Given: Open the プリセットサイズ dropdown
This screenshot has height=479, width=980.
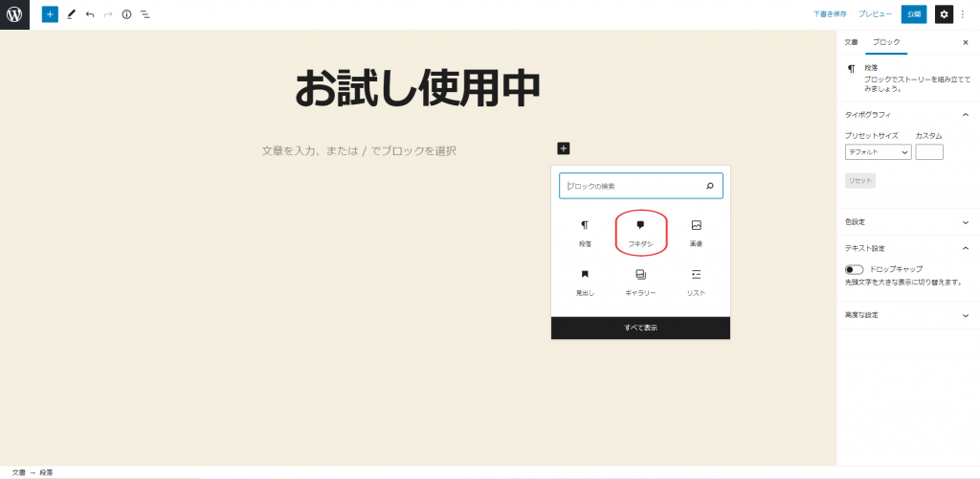Looking at the screenshot, I should point(878,152).
